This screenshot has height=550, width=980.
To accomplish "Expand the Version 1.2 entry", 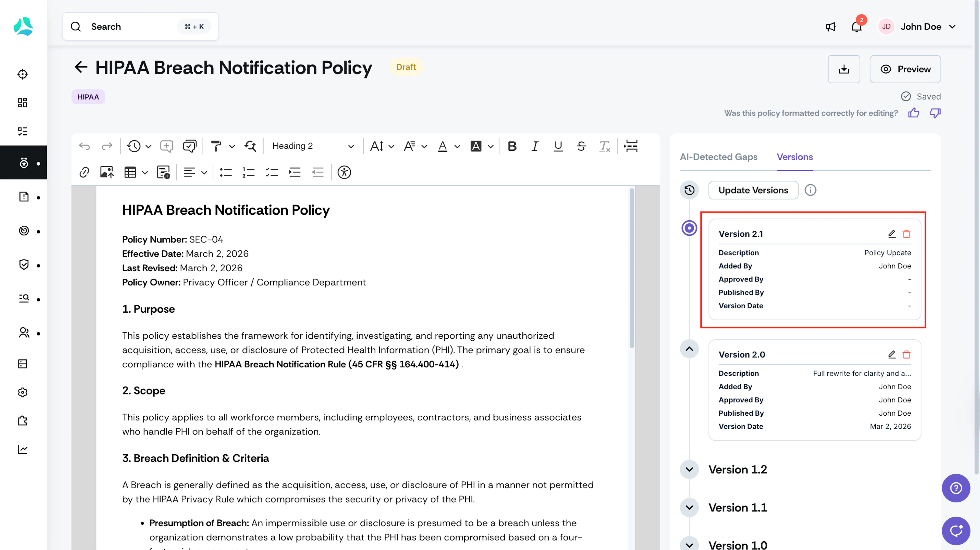I will 689,469.
